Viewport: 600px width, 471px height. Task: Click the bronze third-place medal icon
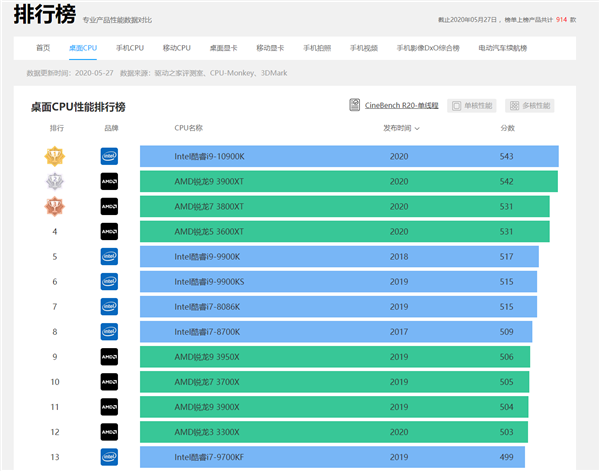[55, 206]
